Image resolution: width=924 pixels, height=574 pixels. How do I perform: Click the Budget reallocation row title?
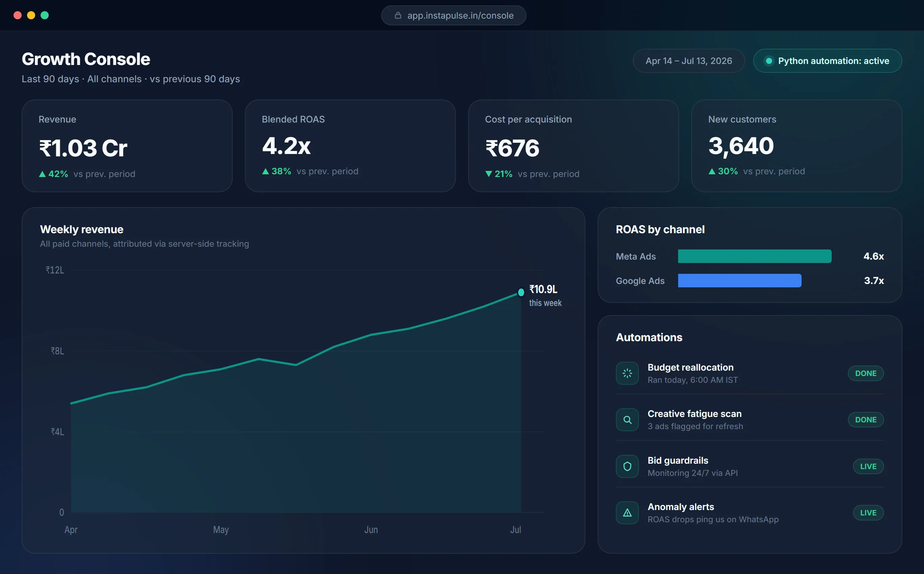coord(690,367)
